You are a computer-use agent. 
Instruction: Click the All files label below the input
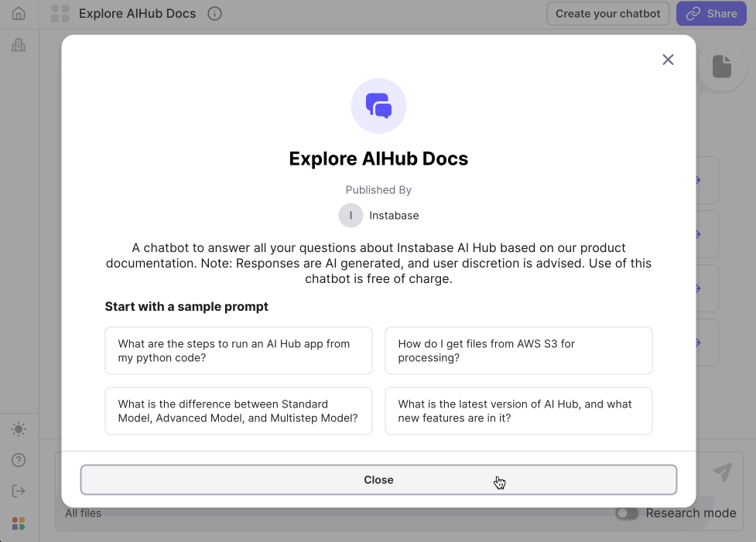(x=84, y=513)
